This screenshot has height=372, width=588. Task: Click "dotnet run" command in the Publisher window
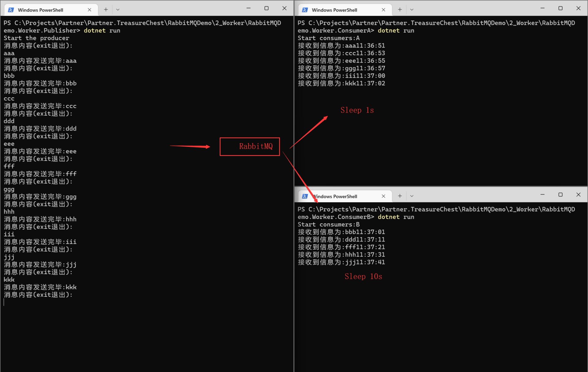click(x=102, y=30)
